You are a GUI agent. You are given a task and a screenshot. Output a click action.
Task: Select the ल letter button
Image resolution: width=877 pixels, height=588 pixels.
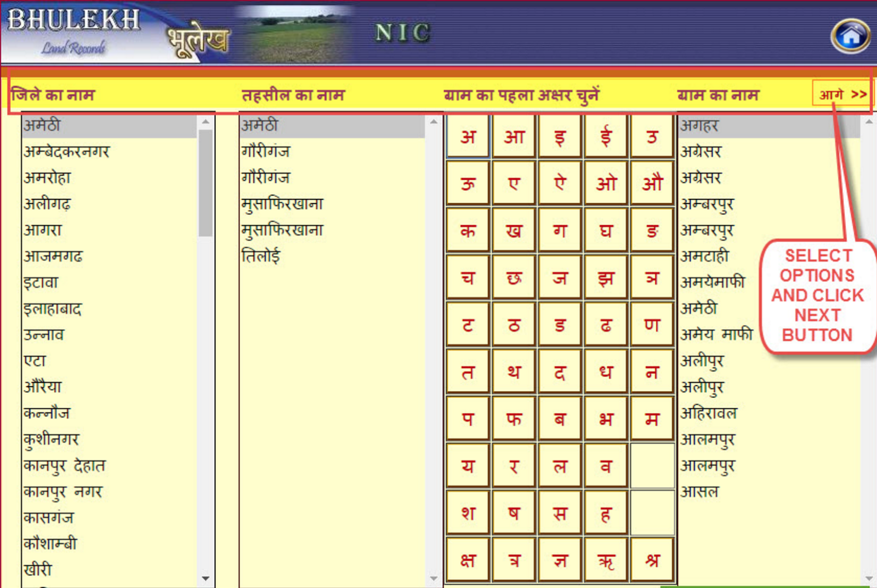point(560,466)
